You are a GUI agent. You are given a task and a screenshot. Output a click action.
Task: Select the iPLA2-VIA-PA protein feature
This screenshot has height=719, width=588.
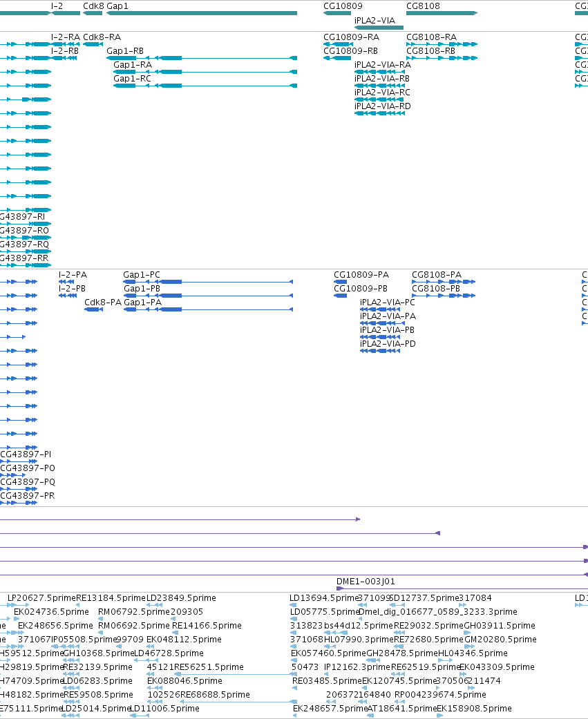(x=382, y=323)
